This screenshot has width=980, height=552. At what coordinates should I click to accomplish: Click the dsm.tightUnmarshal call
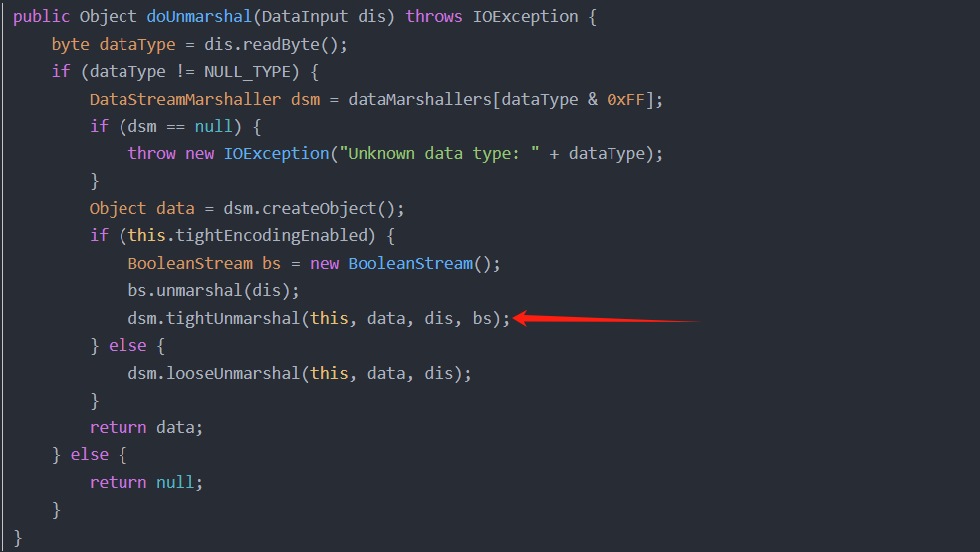320,318
